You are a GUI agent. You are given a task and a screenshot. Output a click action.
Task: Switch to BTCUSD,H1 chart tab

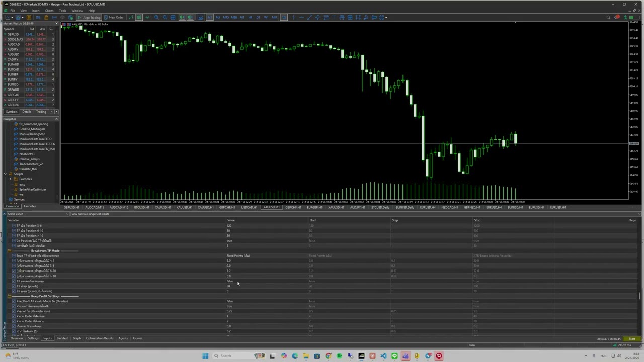[x=141, y=207]
